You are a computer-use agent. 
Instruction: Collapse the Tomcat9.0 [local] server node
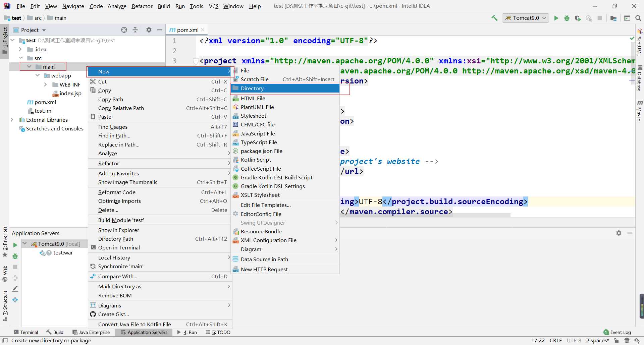point(25,244)
